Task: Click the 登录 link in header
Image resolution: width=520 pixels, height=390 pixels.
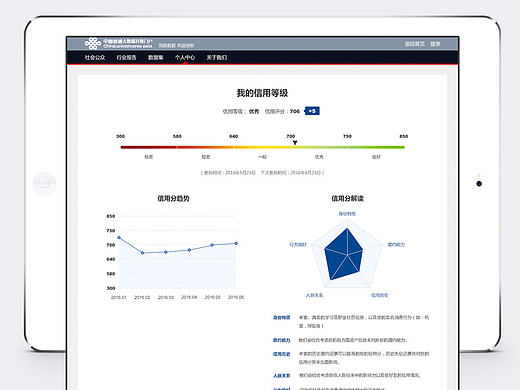Action: [435, 44]
